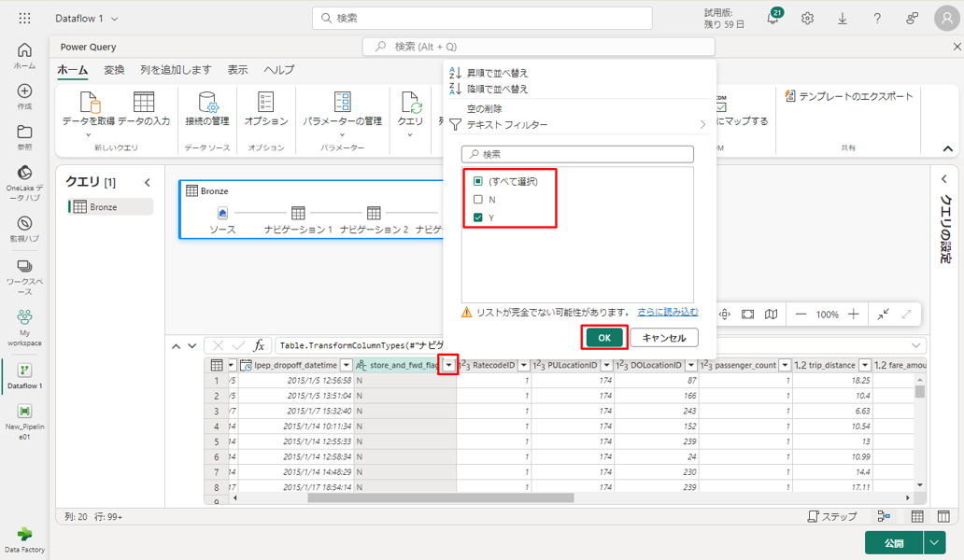
Task: Click the filter values 検索 search field
Action: click(x=577, y=154)
